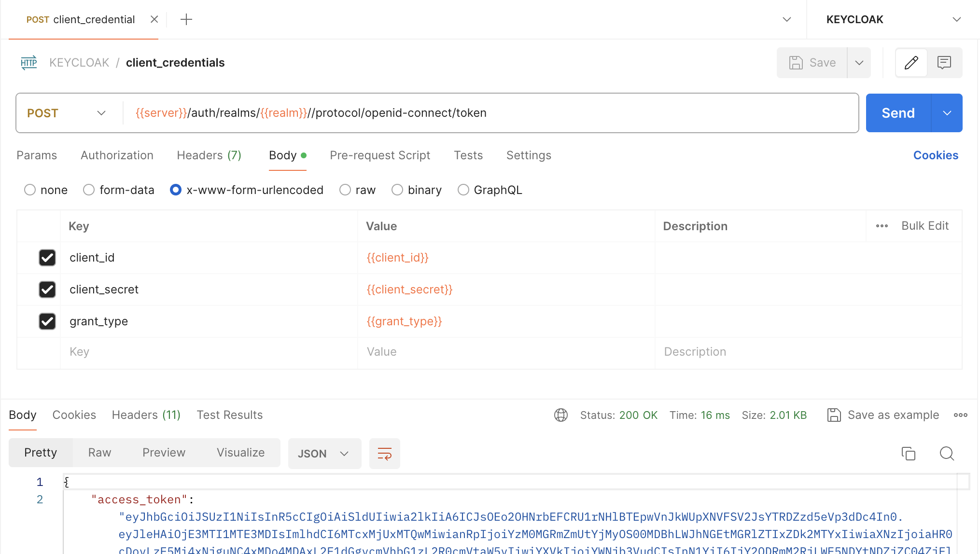Open the tabs overflow chevron
Screen dimensions: 980x554
click(787, 20)
